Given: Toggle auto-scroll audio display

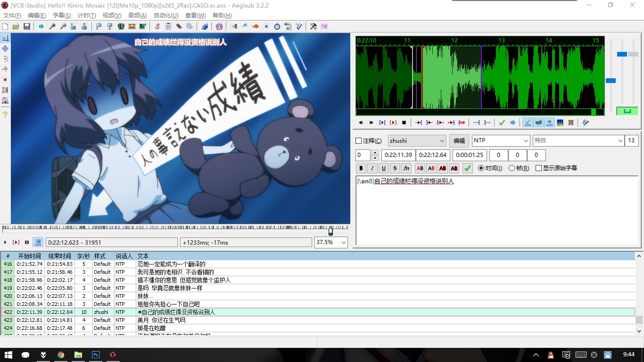Looking at the screenshot, I should point(549,123).
